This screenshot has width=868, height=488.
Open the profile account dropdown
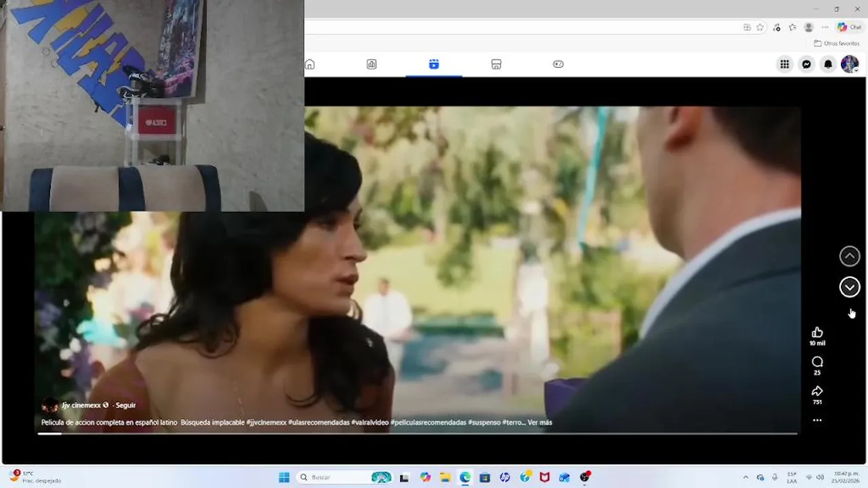click(x=850, y=64)
